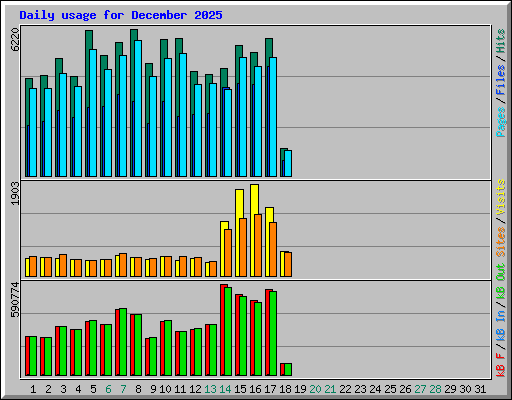Screen dimensions: 512x400
Task: Select day 30 on the date axis
Action: pos(465,389)
